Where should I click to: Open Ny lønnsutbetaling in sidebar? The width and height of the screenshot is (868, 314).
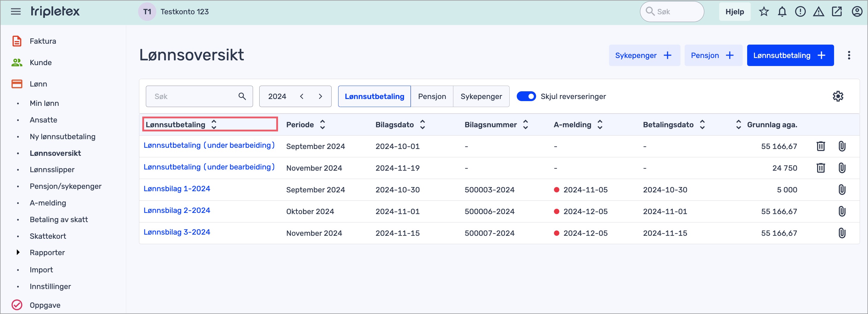(62, 137)
